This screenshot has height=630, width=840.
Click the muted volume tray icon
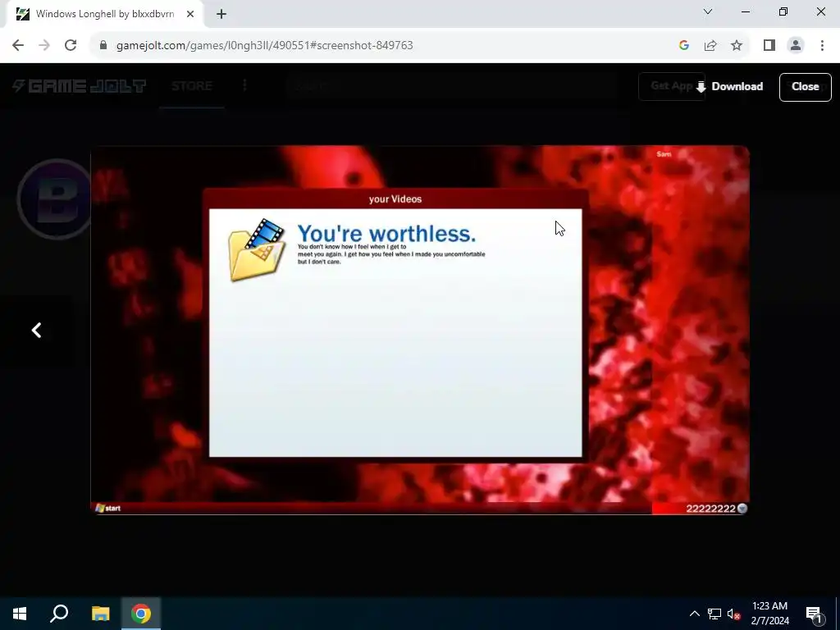(734, 614)
